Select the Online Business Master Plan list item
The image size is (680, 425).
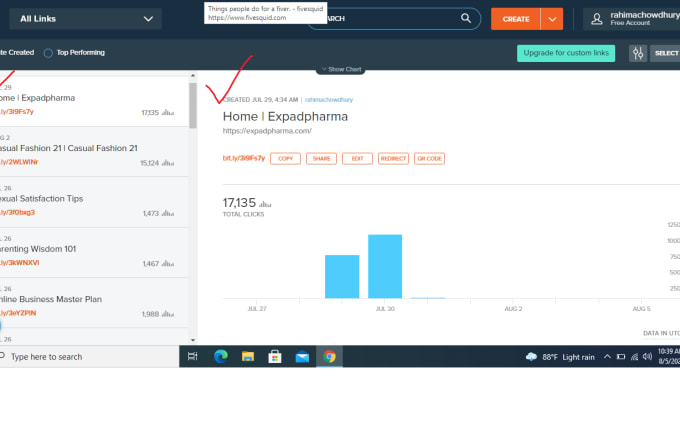[x=94, y=303]
